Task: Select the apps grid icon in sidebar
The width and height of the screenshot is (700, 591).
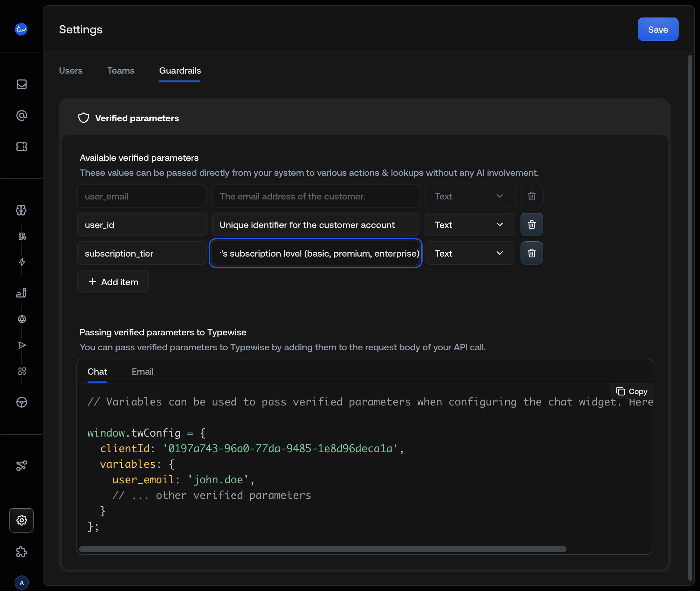Action: tap(21, 371)
